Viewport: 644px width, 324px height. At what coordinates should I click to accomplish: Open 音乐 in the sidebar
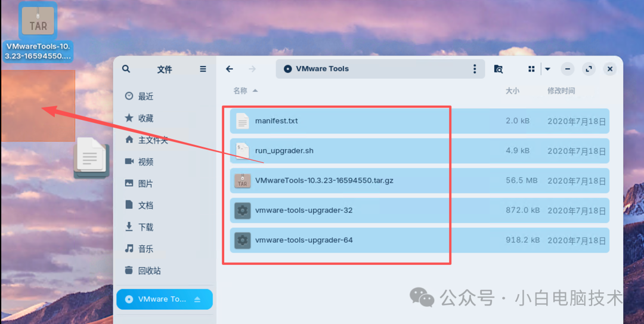[146, 249]
